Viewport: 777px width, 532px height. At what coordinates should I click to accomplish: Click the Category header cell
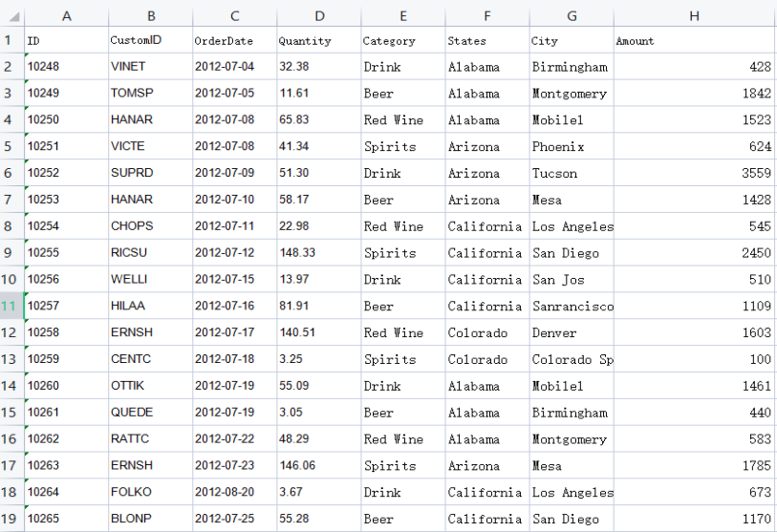[402, 41]
